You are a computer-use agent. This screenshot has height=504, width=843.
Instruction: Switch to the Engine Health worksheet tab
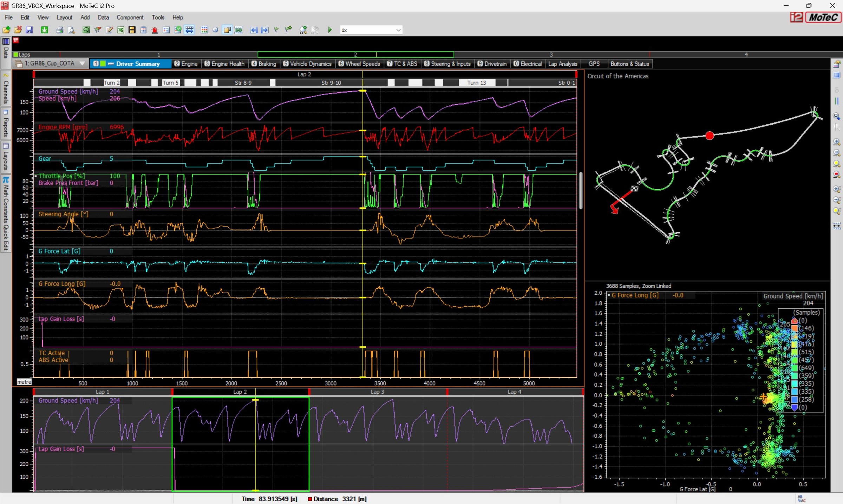[x=225, y=64]
